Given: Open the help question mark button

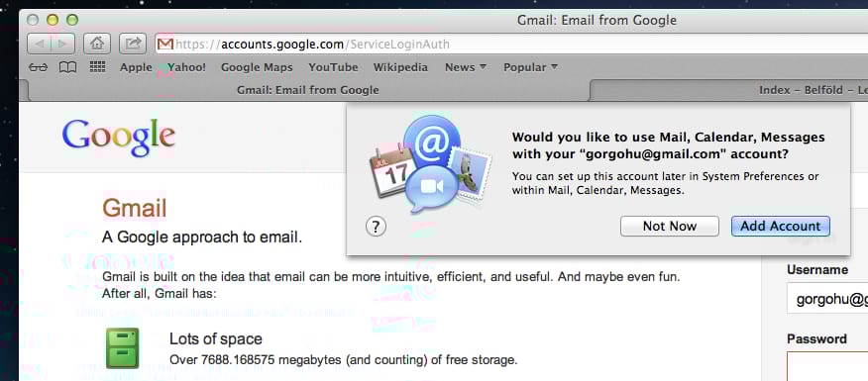Looking at the screenshot, I should 376,227.
